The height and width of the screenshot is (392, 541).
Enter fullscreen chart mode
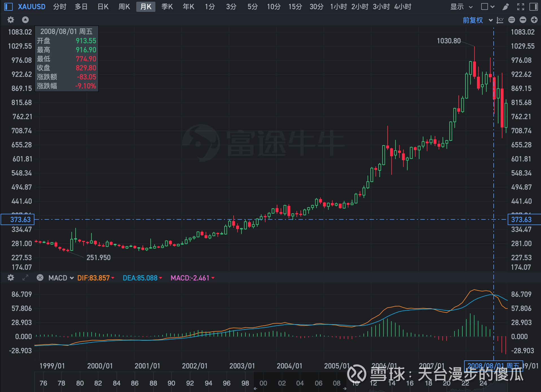pos(520,7)
